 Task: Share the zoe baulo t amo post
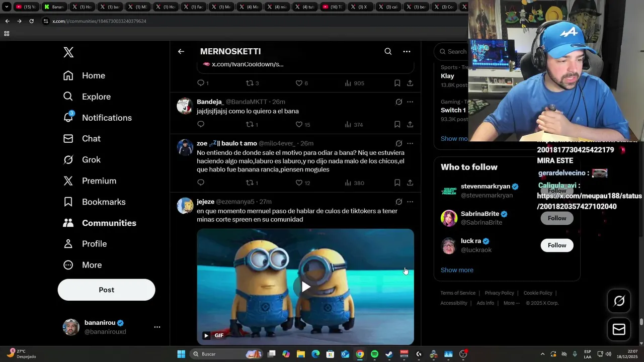pyautogui.click(x=410, y=183)
